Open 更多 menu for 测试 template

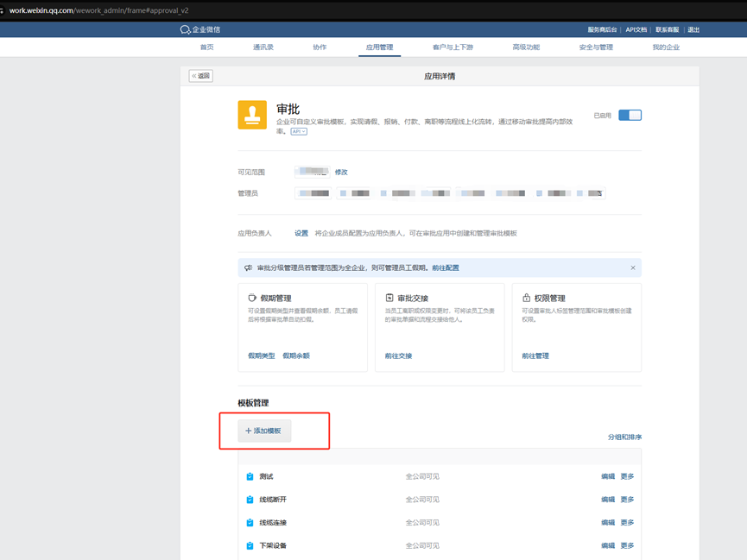click(x=627, y=476)
